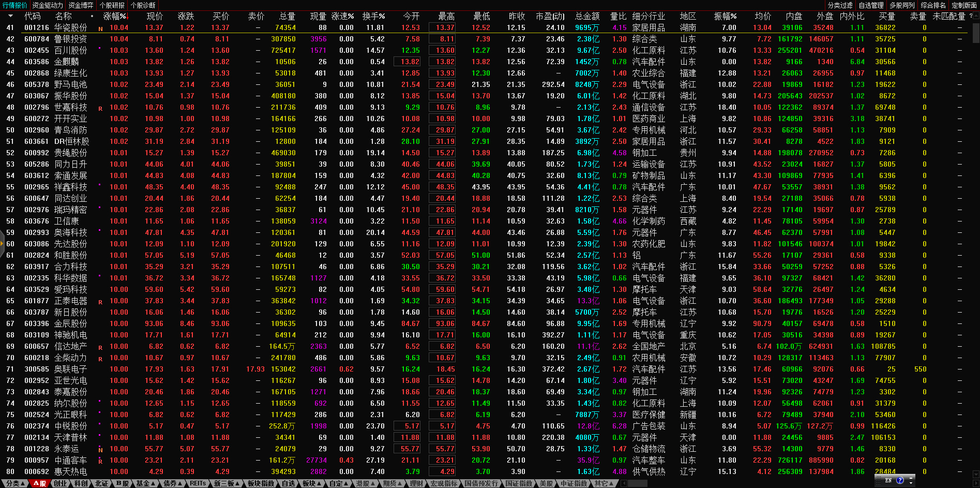Switch to the 资金驱动力 tab

[x=48, y=5]
